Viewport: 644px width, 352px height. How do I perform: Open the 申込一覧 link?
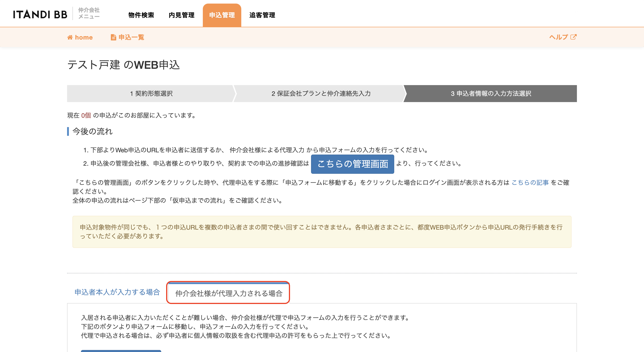coord(127,38)
